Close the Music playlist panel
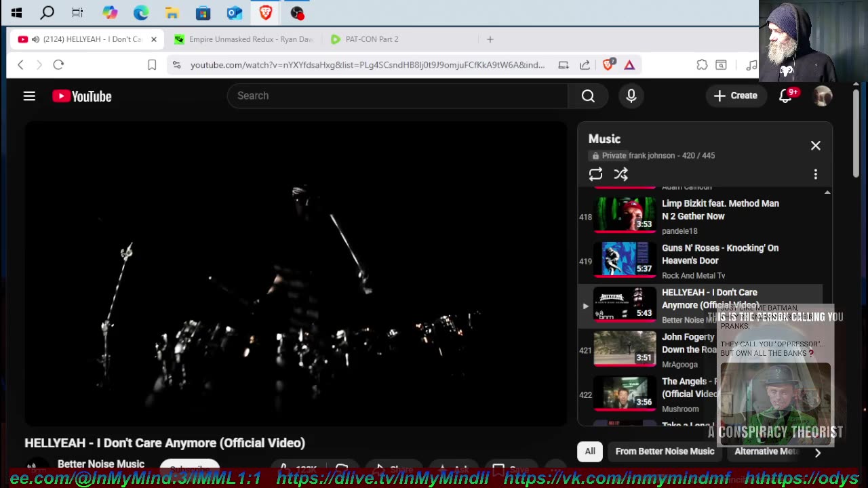 click(x=815, y=146)
